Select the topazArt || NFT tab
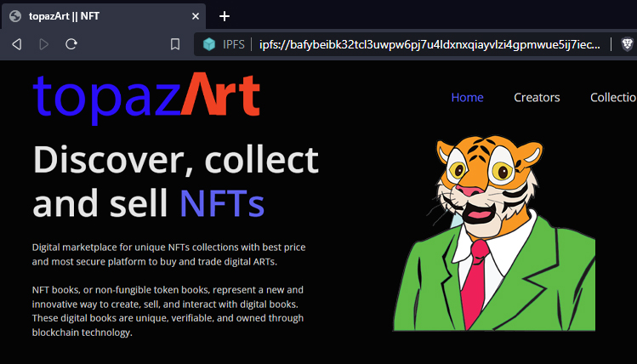 (x=104, y=16)
